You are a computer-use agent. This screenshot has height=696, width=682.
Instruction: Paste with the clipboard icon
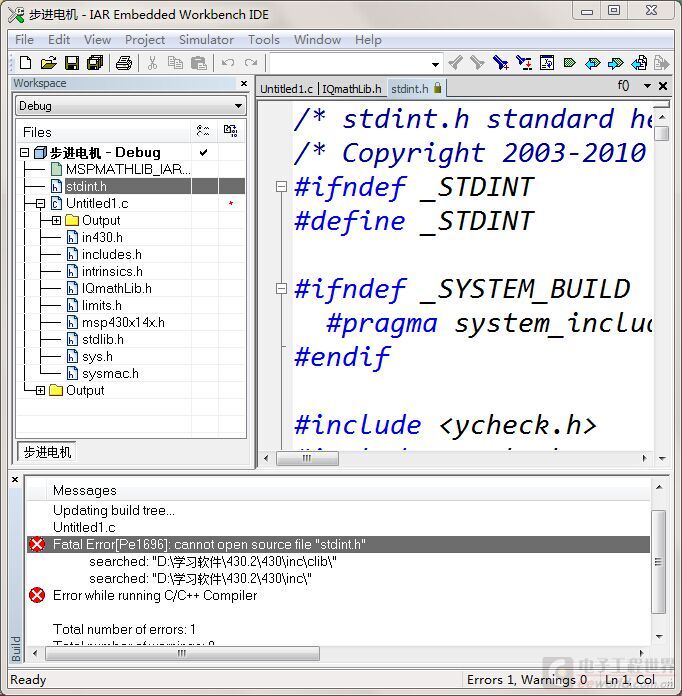pos(198,63)
